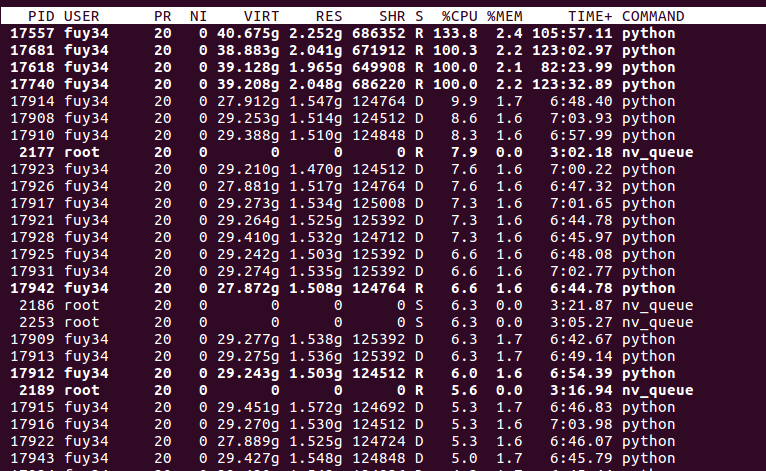Click shared memory value 125008

pyautogui.click(x=379, y=203)
